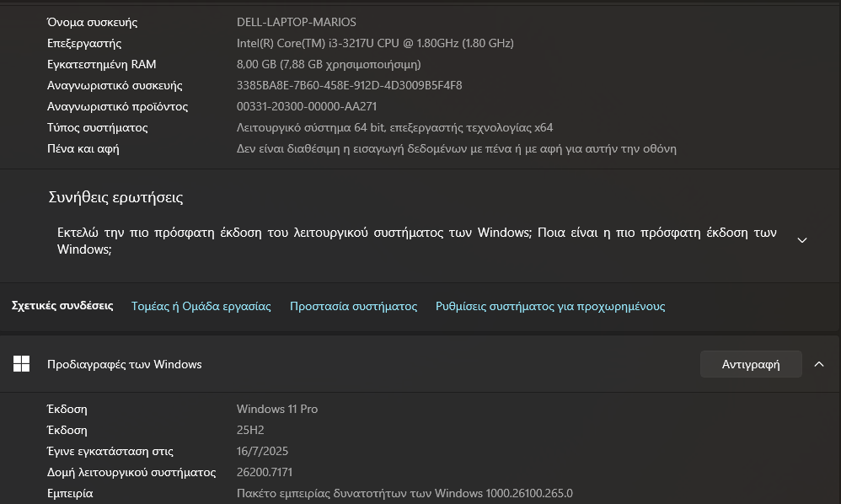The height and width of the screenshot is (504, 841).
Task: Collapse the Προδιαγραφές των Windows section chevron
Action: click(x=818, y=364)
